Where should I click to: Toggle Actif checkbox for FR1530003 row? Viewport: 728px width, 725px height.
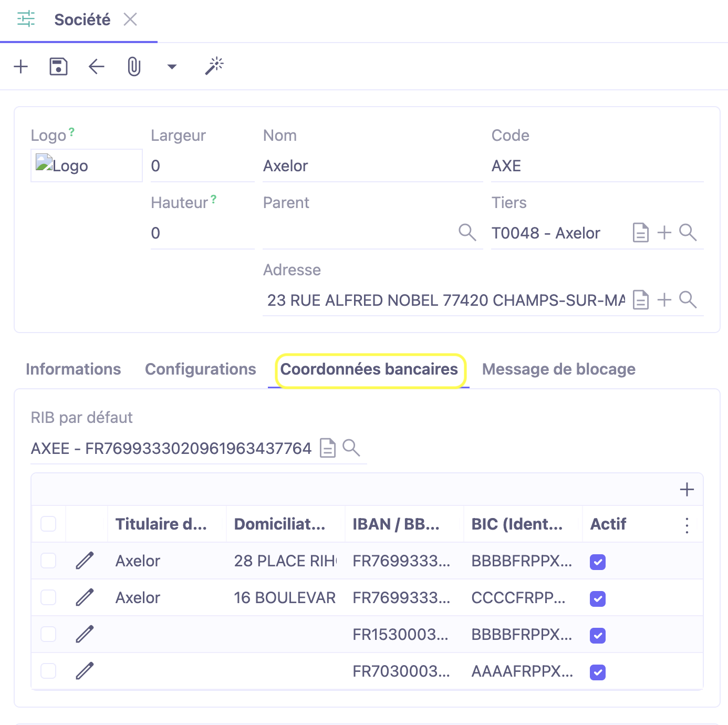(598, 636)
